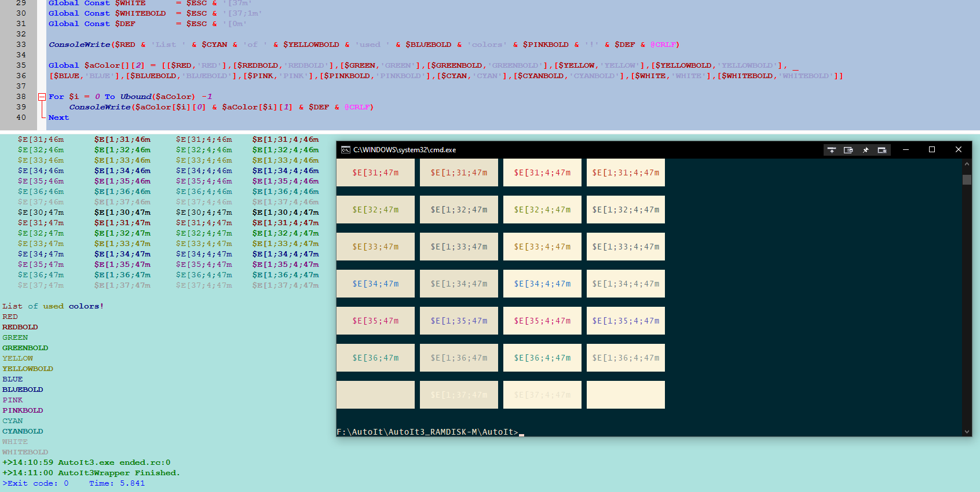
Task: Click the pin icon in cmd title bar
Action: click(x=865, y=150)
